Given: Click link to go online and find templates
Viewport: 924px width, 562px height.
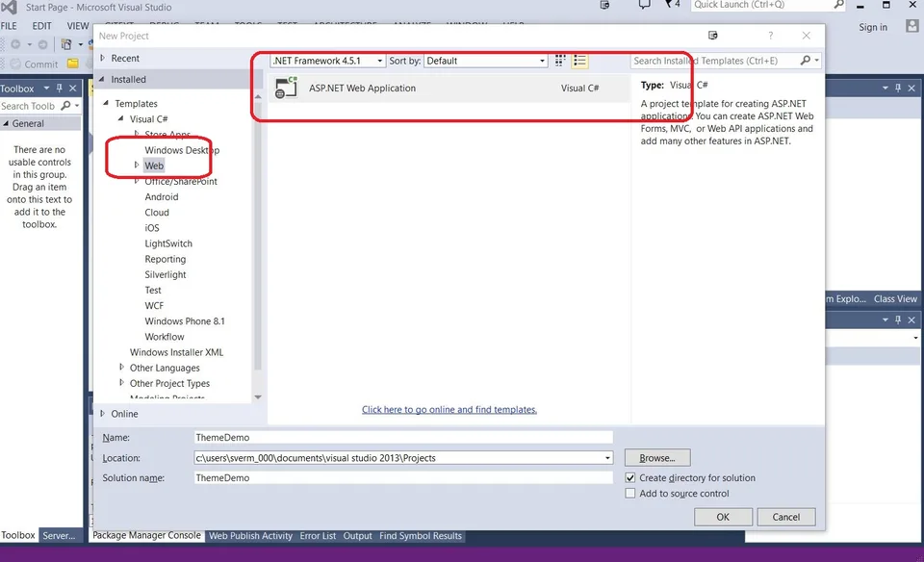Looking at the screenshot, I should (449, 409).
